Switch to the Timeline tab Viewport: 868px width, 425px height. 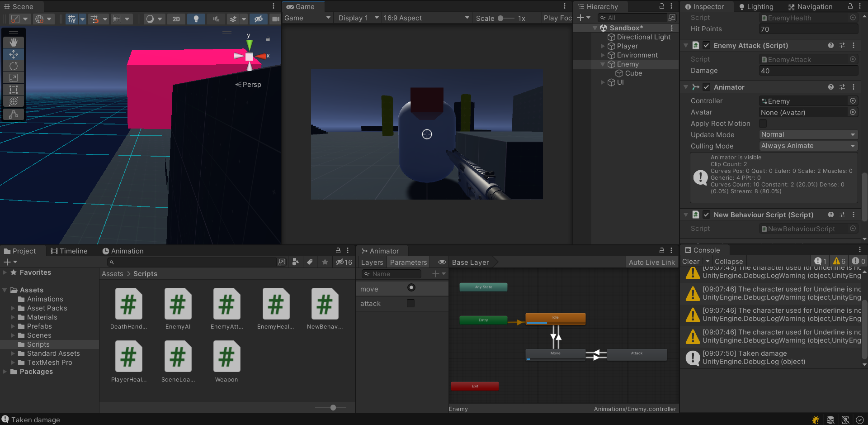[69, 251]
